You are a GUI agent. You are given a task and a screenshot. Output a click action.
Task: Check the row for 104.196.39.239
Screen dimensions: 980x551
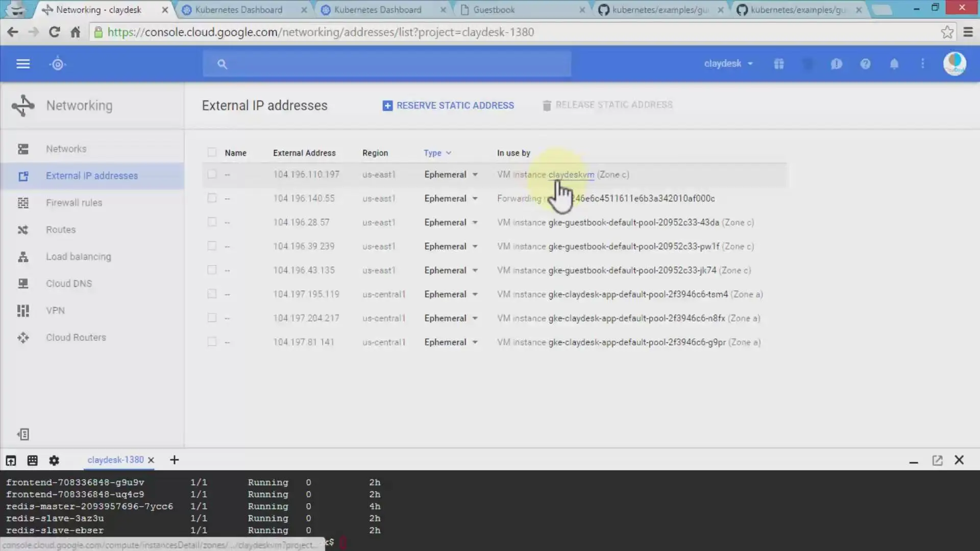pyautogui.click(x=212, y=246)
